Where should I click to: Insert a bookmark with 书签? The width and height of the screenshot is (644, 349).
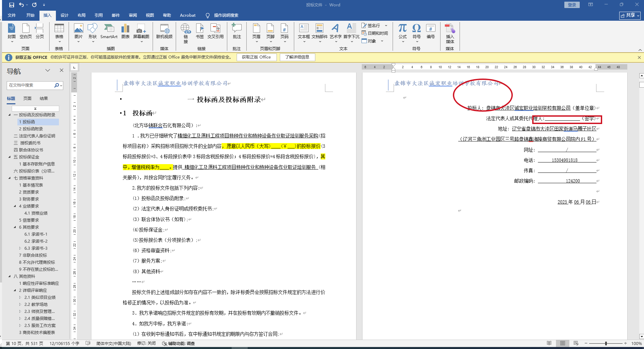click(x=200, y=31)
